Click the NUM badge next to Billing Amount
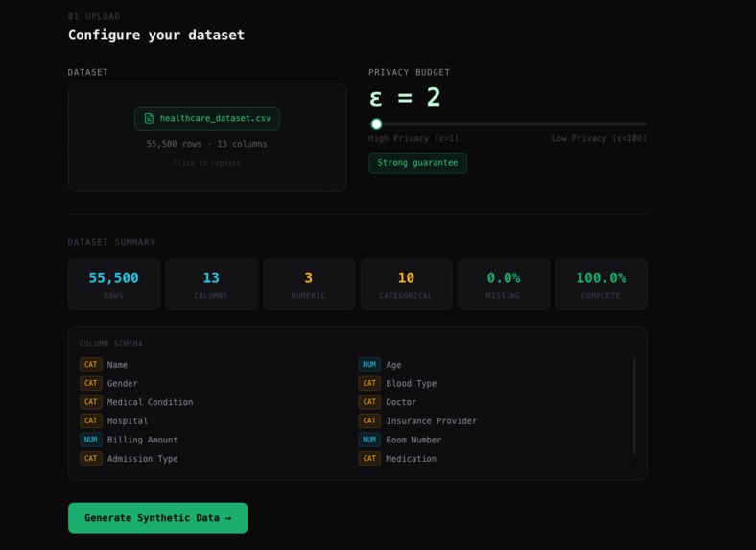 (x=90, y=440)
